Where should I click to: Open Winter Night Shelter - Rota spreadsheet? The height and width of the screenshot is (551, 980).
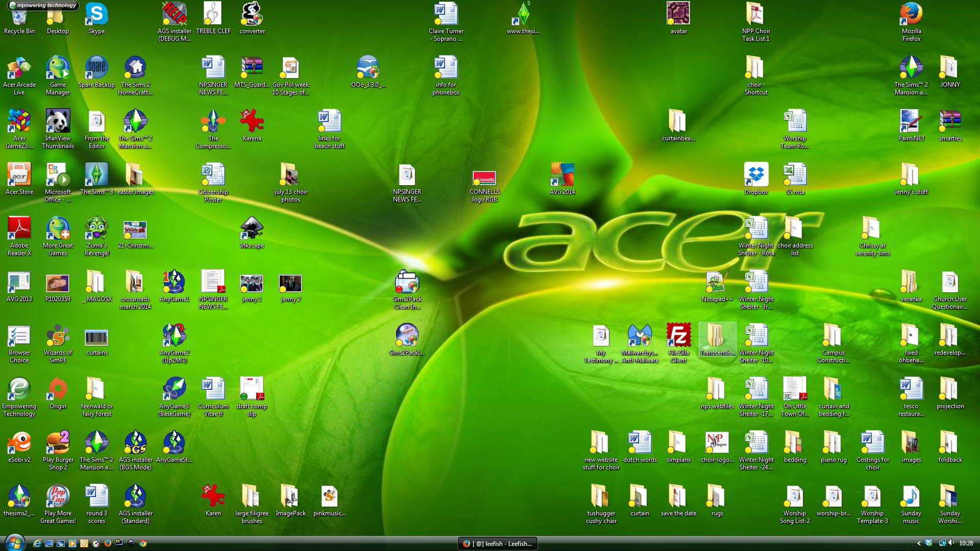click(x=756, y=236)
